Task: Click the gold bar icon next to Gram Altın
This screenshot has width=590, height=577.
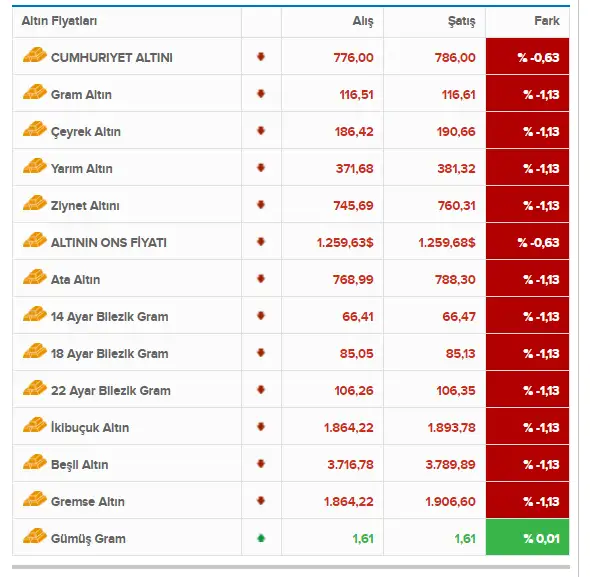Action: (35, 92)
